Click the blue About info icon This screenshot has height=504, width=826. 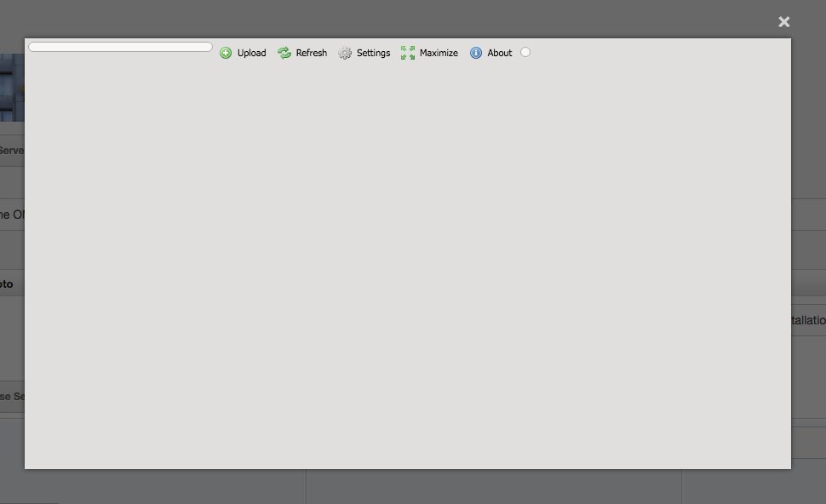click(x=476, y=53)
